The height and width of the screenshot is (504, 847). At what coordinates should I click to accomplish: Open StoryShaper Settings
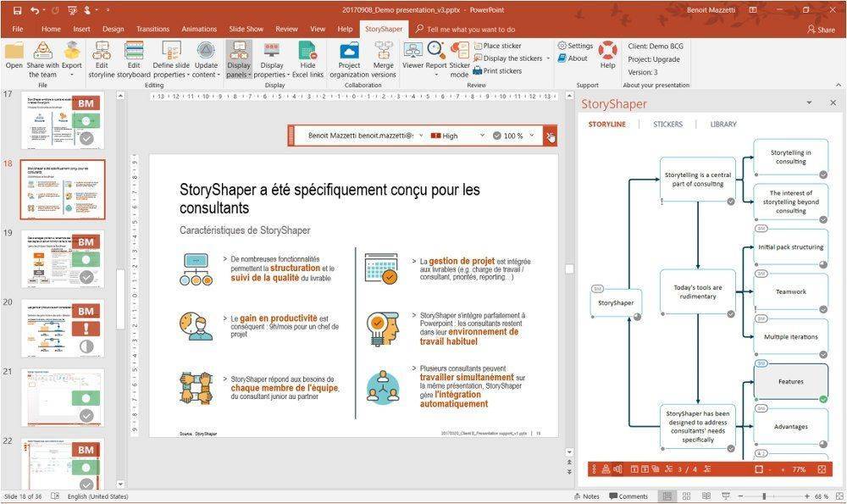click(x=575, y=46)
